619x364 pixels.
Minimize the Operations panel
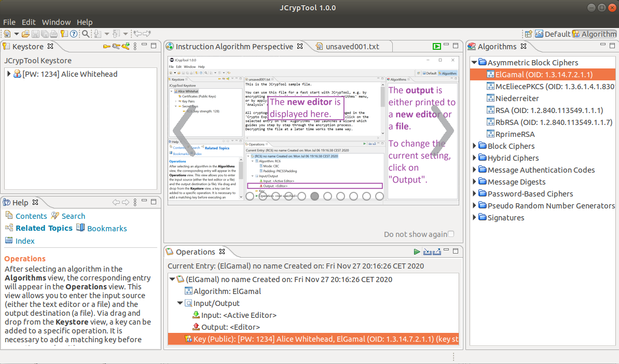446,249
